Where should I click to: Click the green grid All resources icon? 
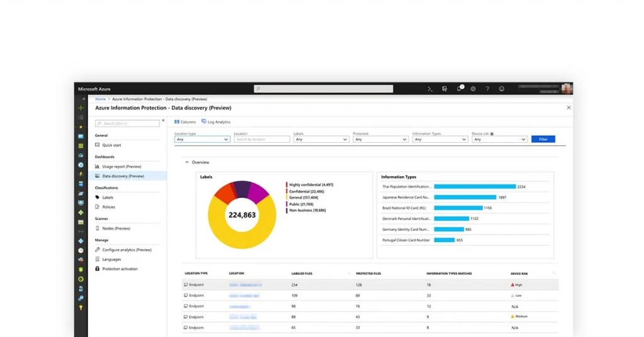[x=81, y=146]
